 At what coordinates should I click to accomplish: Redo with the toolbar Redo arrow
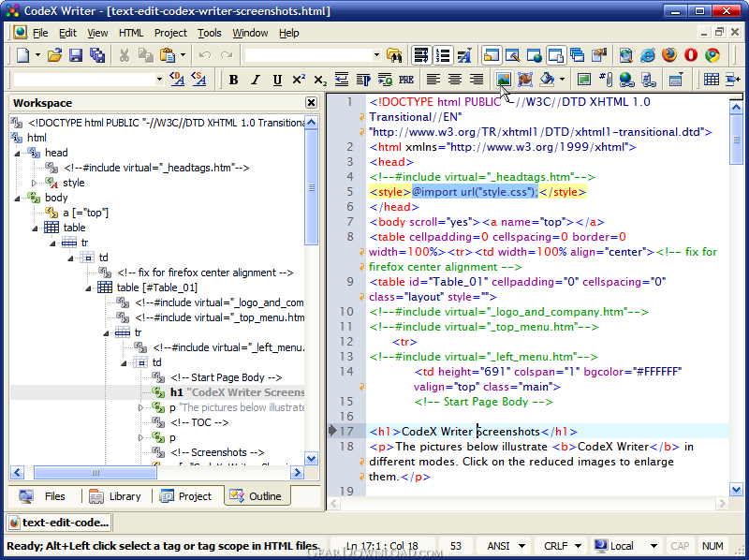227,55
